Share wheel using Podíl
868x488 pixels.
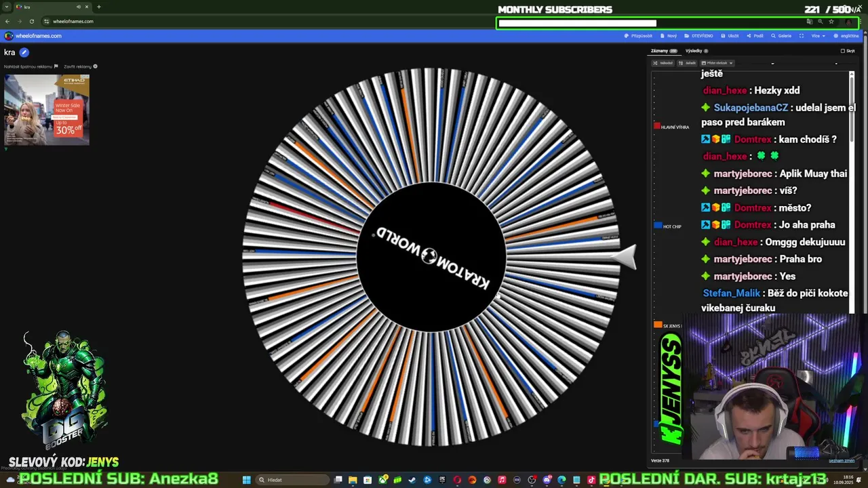click(x=755, y=36)
